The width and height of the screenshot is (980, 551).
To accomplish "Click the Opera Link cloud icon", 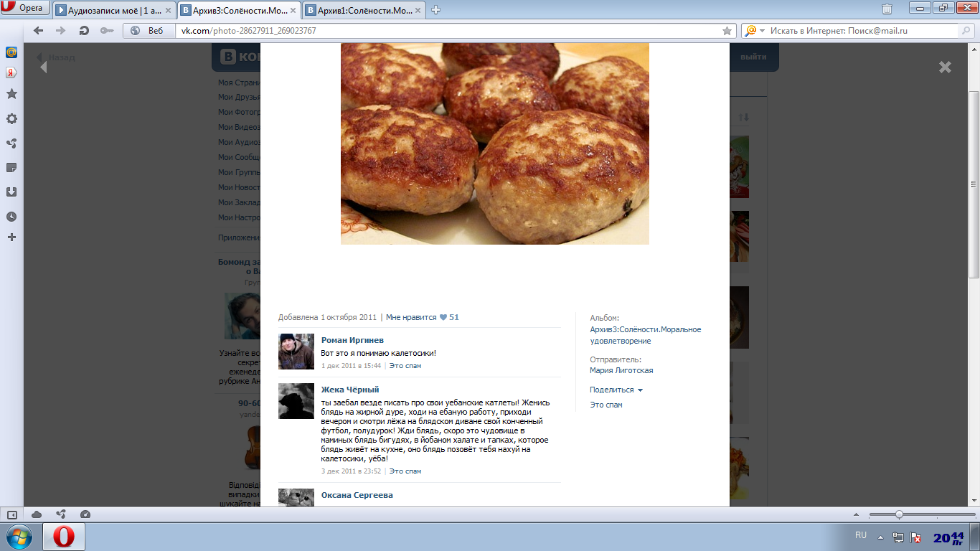I will click(x=37, y=514).
